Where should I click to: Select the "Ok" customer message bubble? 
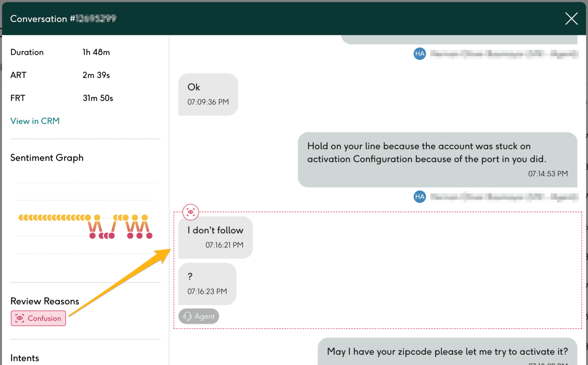coord(208,94)
